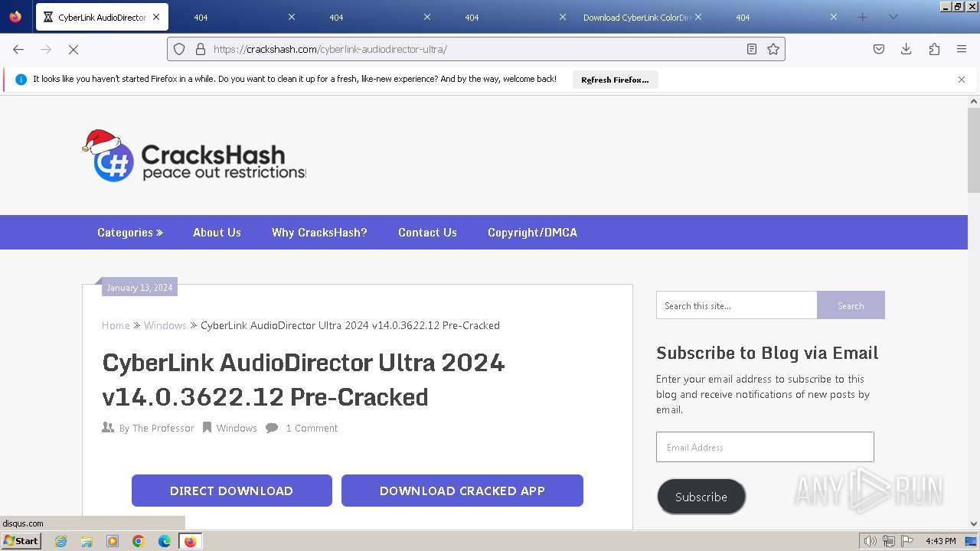This screenshot has width=980, height=551.
Task: Open the Copyright/DMCA page
Action: 532,233
